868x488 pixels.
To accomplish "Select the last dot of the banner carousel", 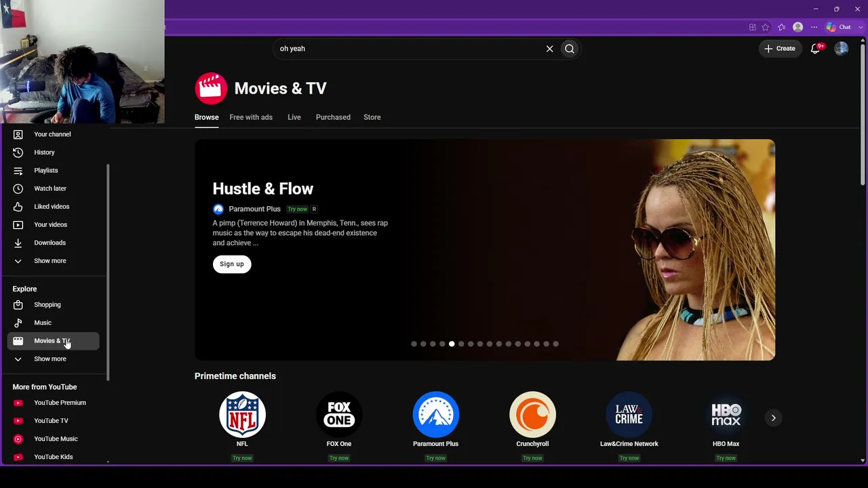I will click(556, 344).
